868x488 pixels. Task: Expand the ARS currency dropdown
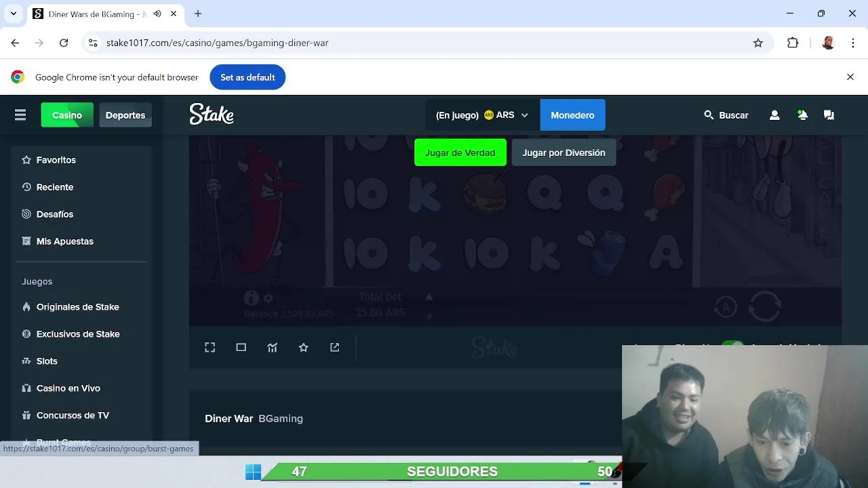(524, 115)
